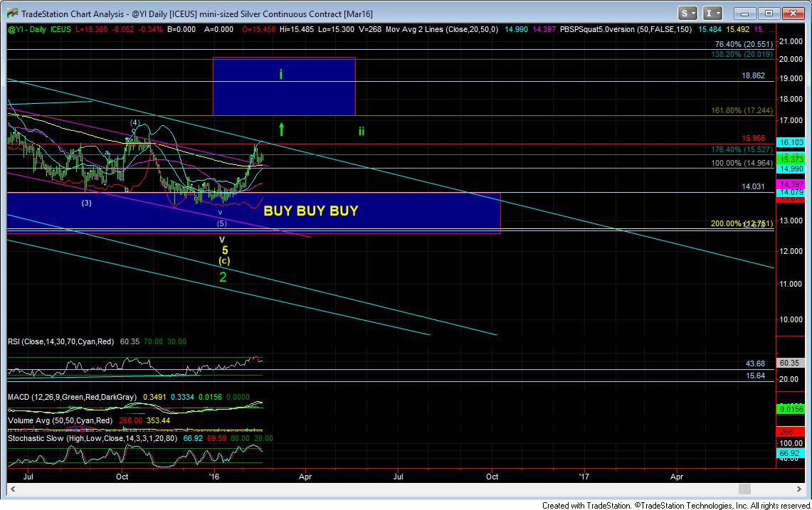Select the '(5)' wave label
The width and height of the screenshot is (812, 510).
click(x=221, y=223)
